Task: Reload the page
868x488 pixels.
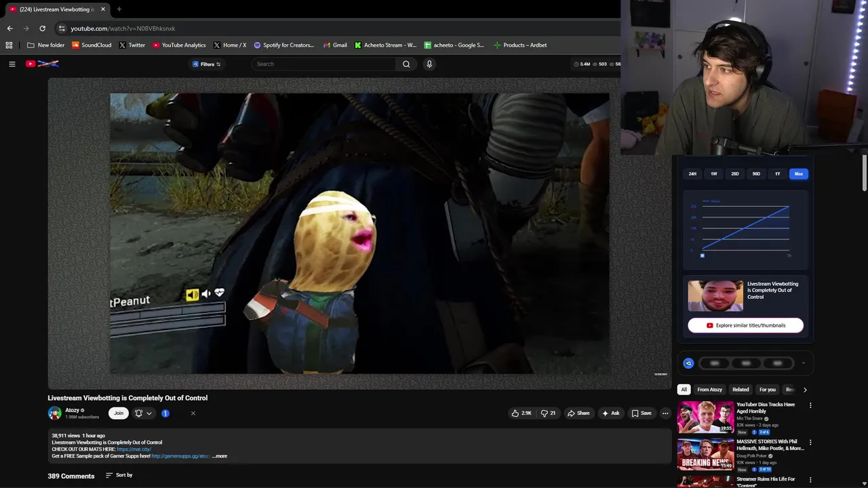Action: tap(42, 28)
